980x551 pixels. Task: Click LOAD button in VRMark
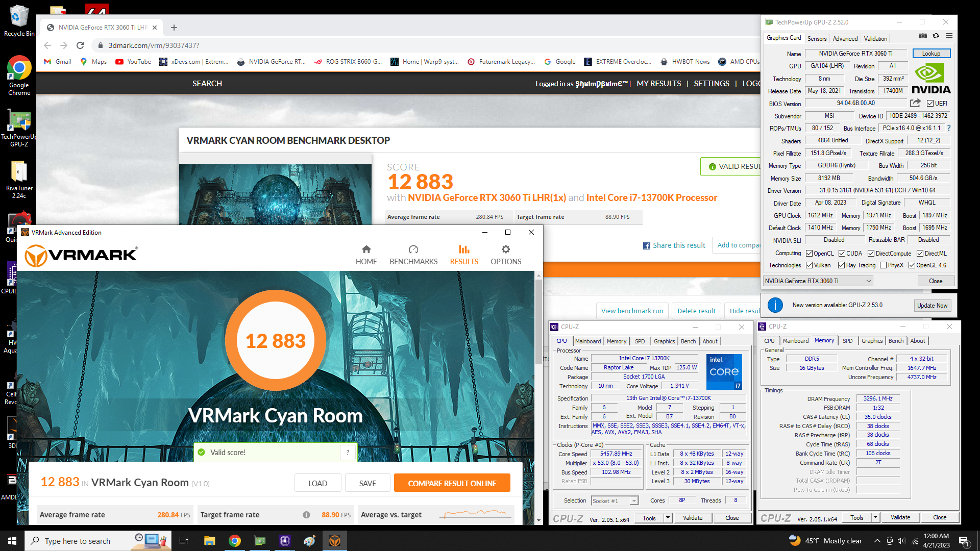[x=317, y=483]
